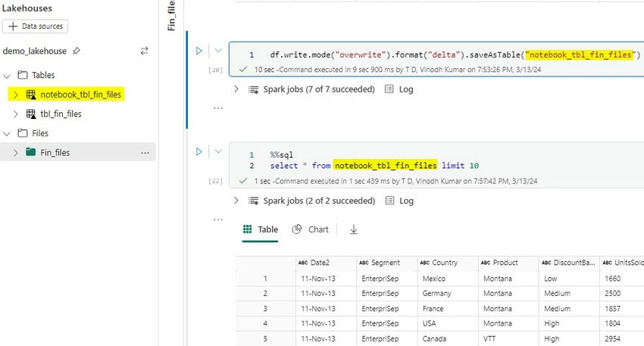Click the switch lakehouse arrows icon

[144, 51]
